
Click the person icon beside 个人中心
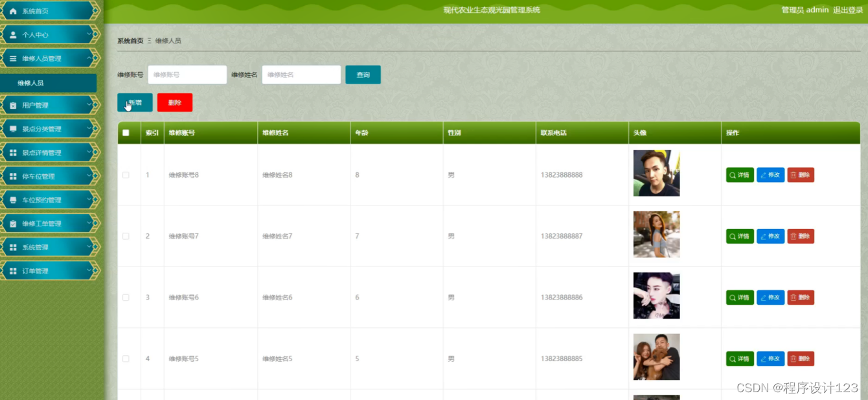pyautogui.click(x=13, y=35)
